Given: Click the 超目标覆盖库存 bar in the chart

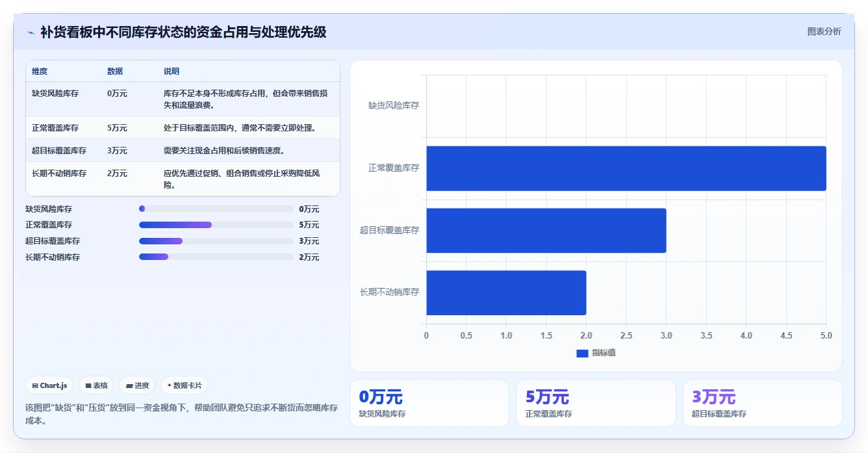Looking at the screenshot, I should (x=546, y=230).
